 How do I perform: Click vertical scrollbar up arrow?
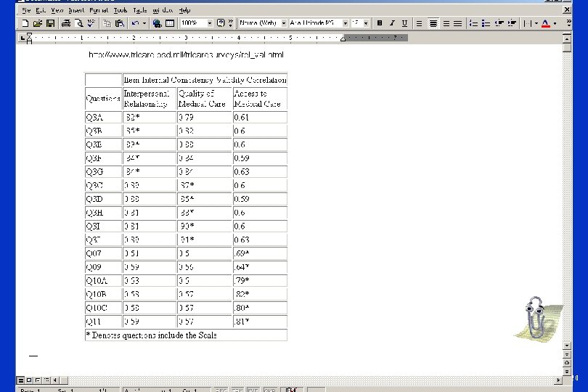[567, 38]
